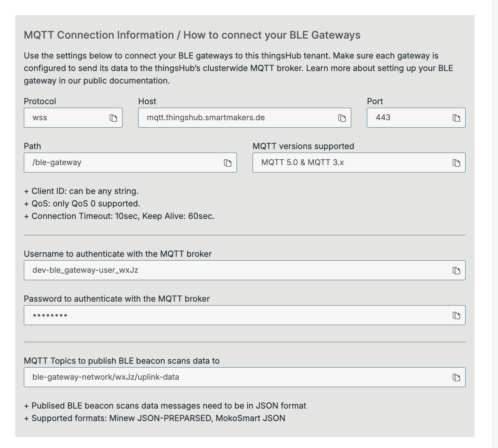Screen dimensions: 498x448
Task: Click the MQTT Connection Information heading
Action: (192, 35)
